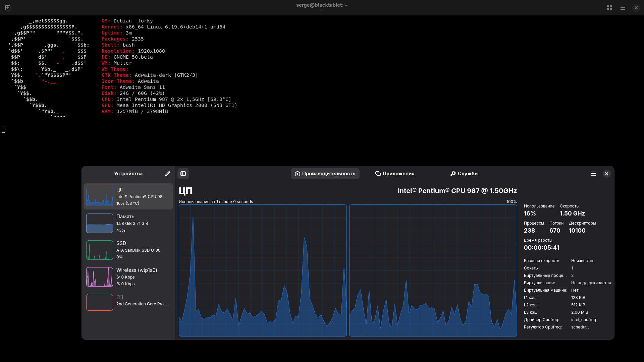Click the wireless pink graph thumbnail
This screenshot has height=362, width=644.
pyautogui.click(x=100, y=277)
